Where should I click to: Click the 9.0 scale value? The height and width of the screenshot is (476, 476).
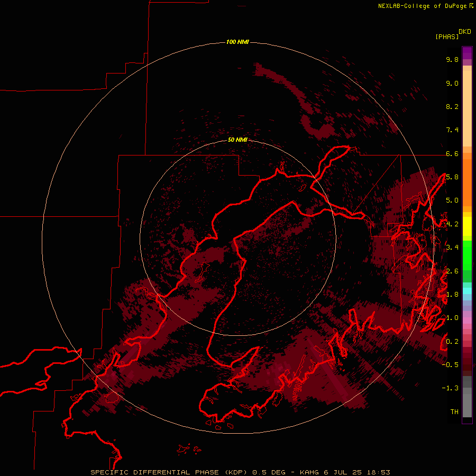point(452,84)
